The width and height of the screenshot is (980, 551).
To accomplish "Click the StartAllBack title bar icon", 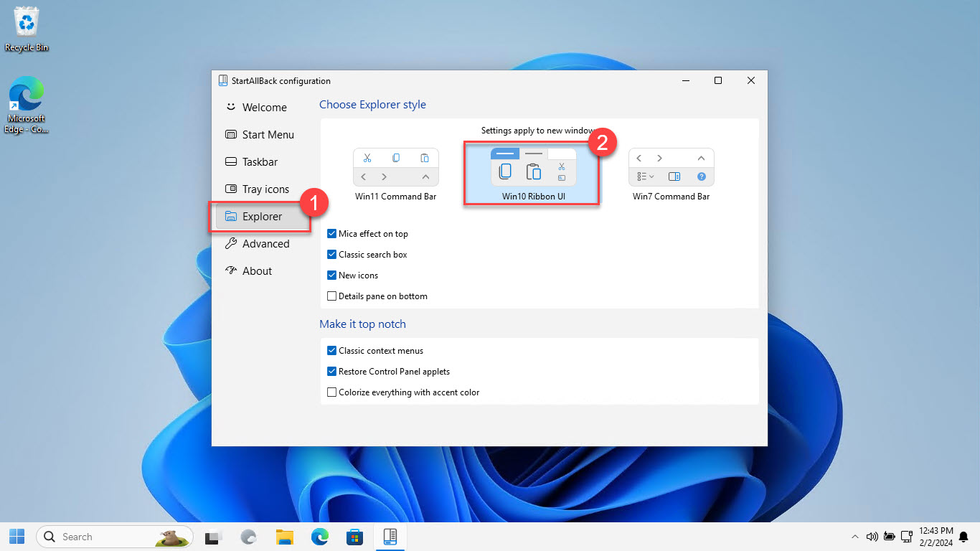I will (x=223, y=81).
